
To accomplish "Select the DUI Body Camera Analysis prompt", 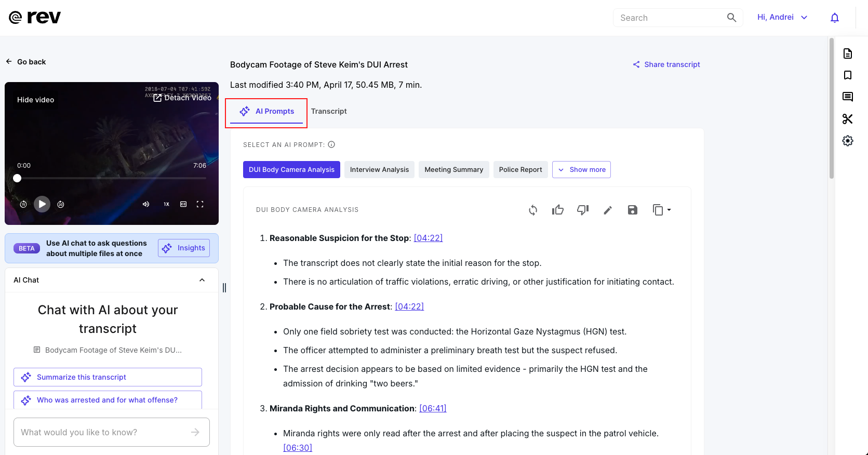I will tap(291, 170).
